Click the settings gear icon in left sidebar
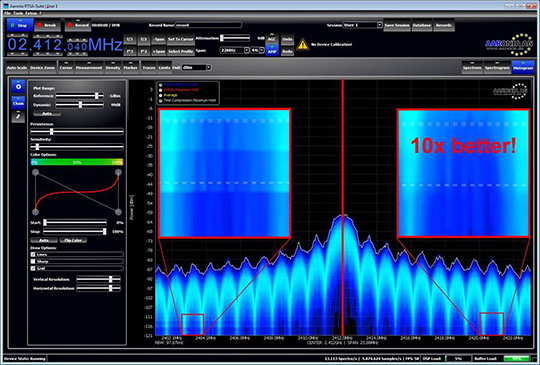The height and width of the screenshot is (365, 540). click(x=18, y=87)
